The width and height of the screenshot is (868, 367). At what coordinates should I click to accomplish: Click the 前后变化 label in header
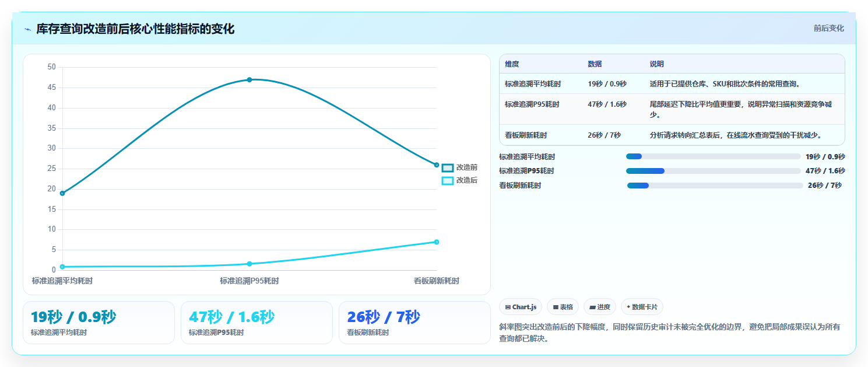pyautogui.click(x=828, y=28)
